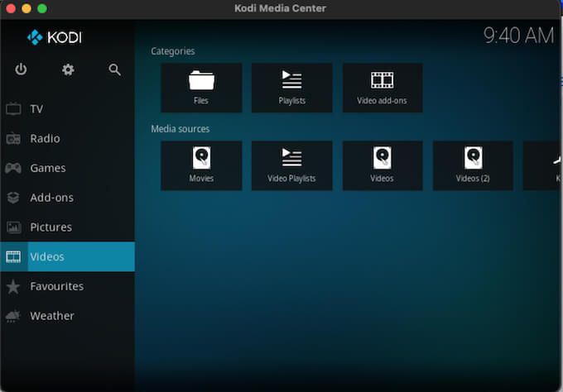Click the Favourites star icon
Image resolution: width=563 pixels, height=392 pixels.
click(x=13, y=286)
